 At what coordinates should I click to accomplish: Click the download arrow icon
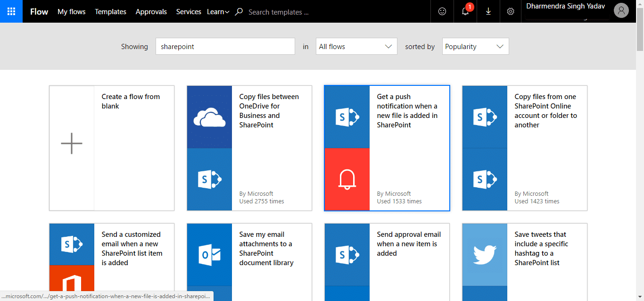(x=488, y=11)
